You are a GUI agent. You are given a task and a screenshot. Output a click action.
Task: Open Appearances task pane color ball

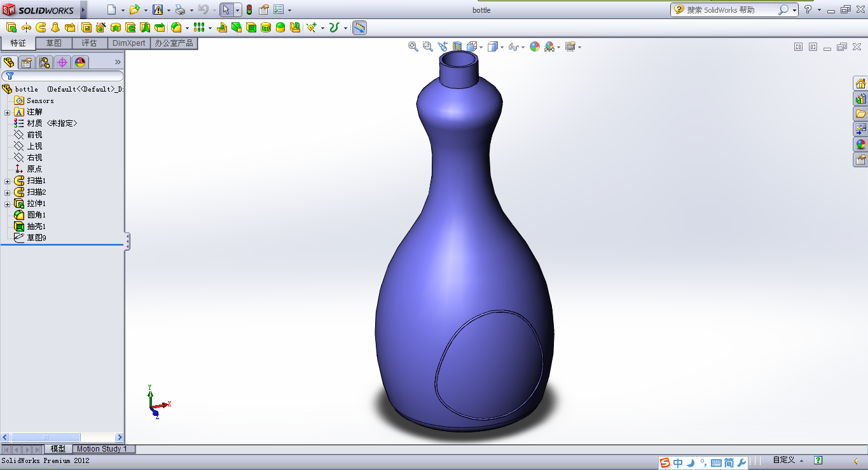click(860, 144)
